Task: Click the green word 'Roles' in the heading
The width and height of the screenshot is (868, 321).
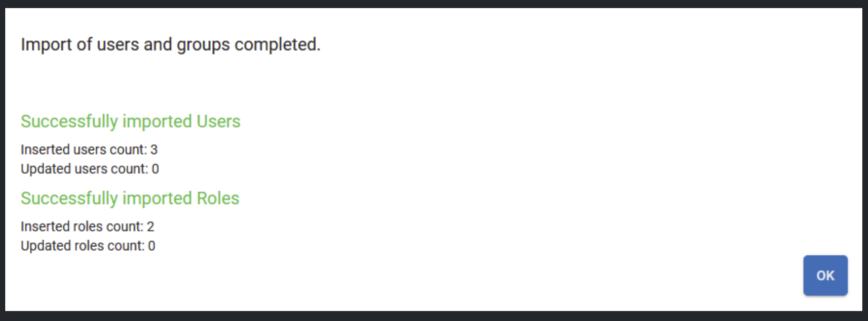Action: (x=218, y=198)
